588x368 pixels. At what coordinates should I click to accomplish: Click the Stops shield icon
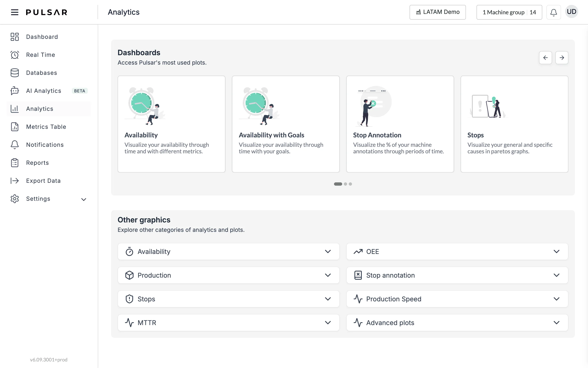129,299
